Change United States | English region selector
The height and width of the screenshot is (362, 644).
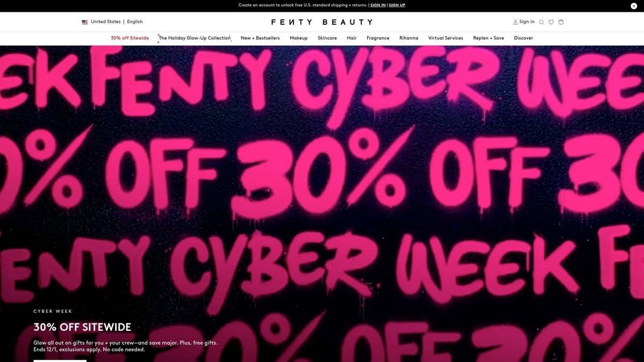point(112,22)
